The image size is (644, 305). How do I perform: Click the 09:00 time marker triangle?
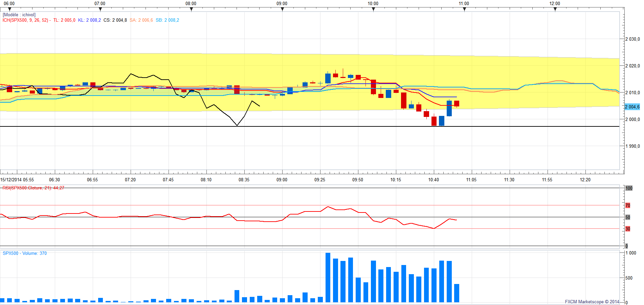pyautogui.click(x=282, y=9)
